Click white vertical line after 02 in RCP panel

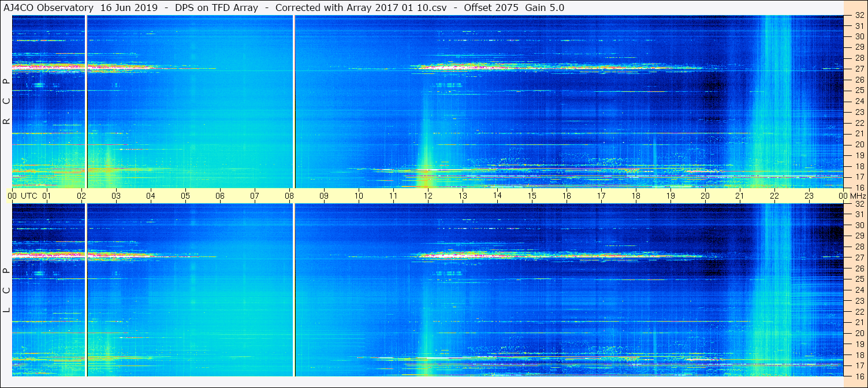[x=86, y=102]
